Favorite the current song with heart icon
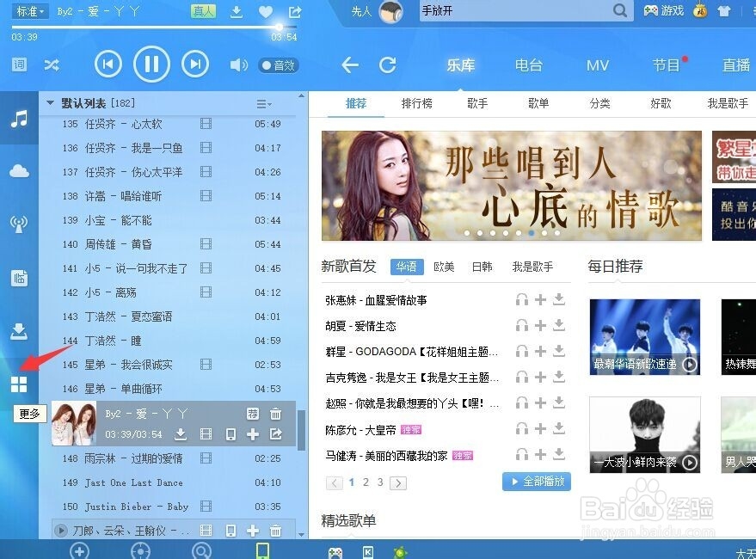This screenshot has height=559, width=756. tap(265, 12)
